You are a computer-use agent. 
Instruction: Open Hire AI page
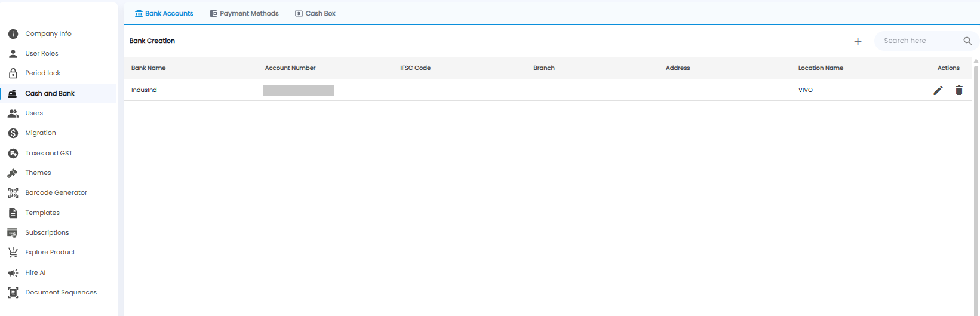pyautogui.click(x=59, y=273)
